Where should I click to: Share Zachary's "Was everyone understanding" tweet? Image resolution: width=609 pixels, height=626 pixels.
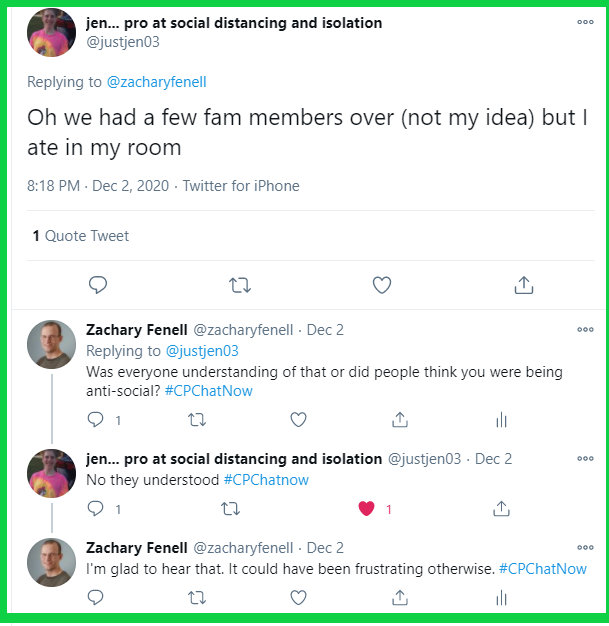click(399, 420)
